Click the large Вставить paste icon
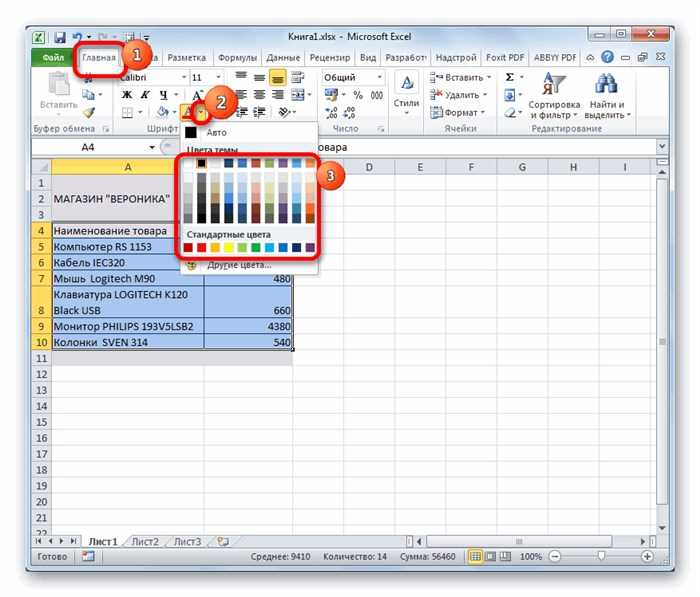Image resolution: width=700 pixels, height=597 pixels. pos(58,85)
